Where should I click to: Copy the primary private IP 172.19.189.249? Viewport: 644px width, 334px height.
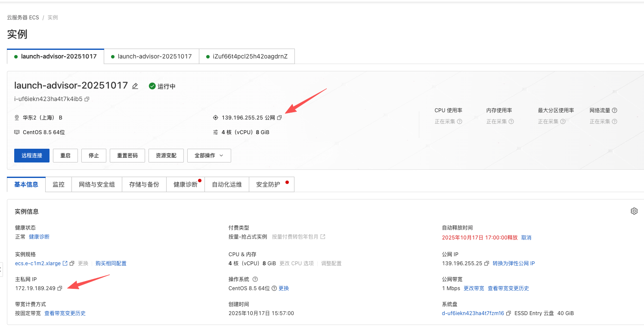tap(60, 288)
